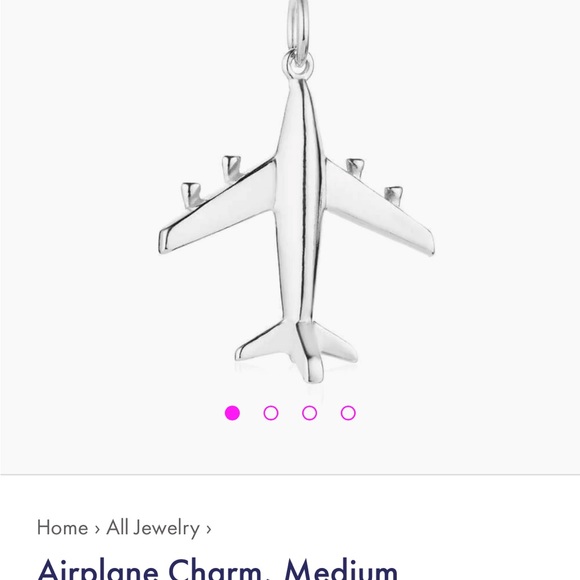Image resolution: width=580 pixels, height=580 pixels.
Task: Click the airplane's vertical tail fin
Action: pos(309,351)
